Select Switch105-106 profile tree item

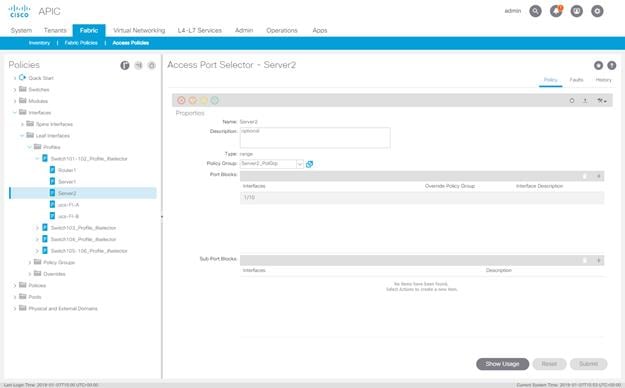[x=89, y=251]
